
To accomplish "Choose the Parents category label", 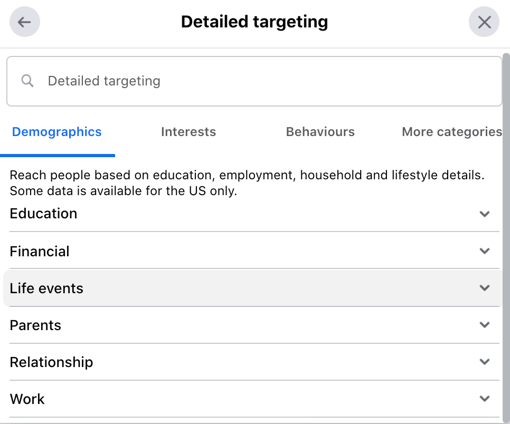I will pos(35,325).
